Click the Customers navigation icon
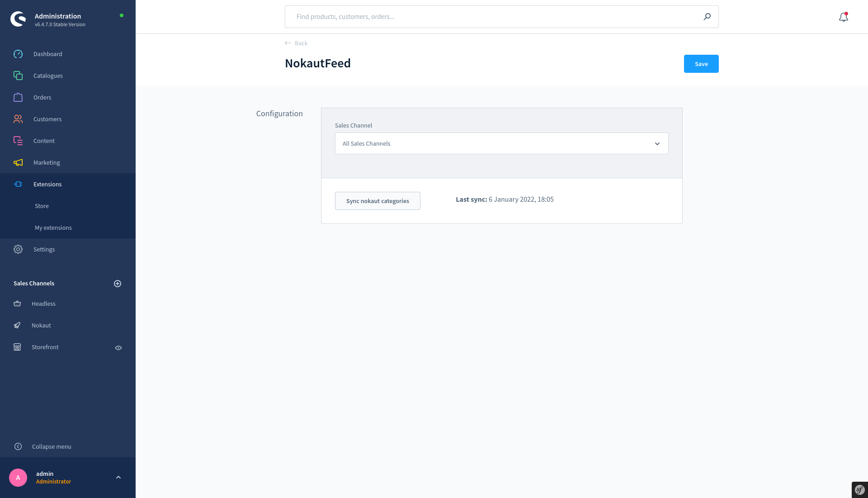The width and height of the screenshot is (868, 498). [x=18, y=119]
